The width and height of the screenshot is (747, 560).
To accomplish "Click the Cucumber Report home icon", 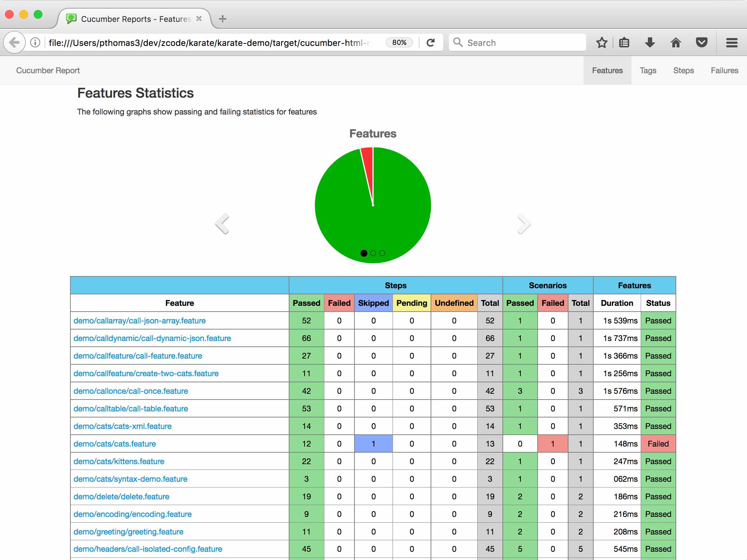I will pos(48,71).
